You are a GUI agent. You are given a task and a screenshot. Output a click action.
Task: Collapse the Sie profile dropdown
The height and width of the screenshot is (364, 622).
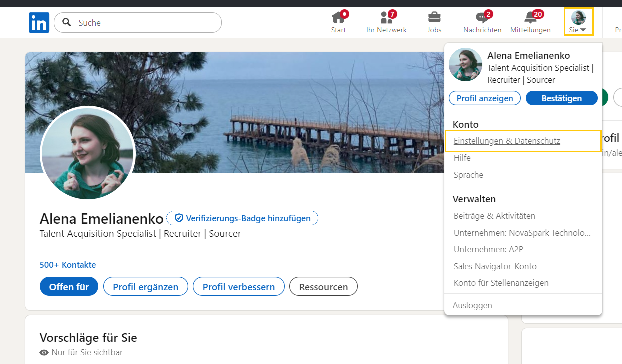[579, 22]
